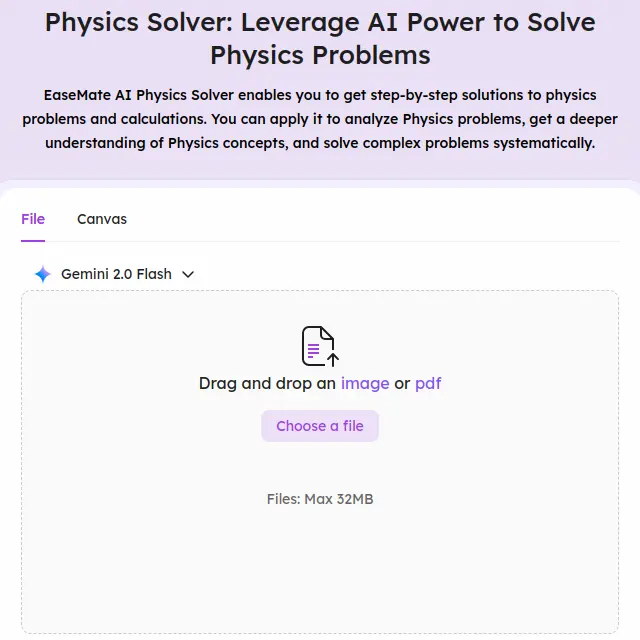Click the purple "image" link
Screen dimensions: 640x640
pos(365,383)
